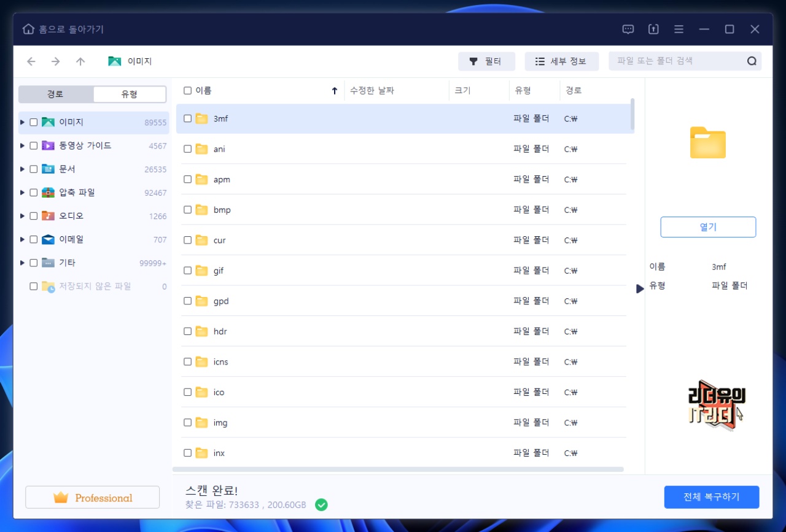Screen dimensions: 786x532
Task: Expand the 문서 tree node
Action: click(23, 169)
